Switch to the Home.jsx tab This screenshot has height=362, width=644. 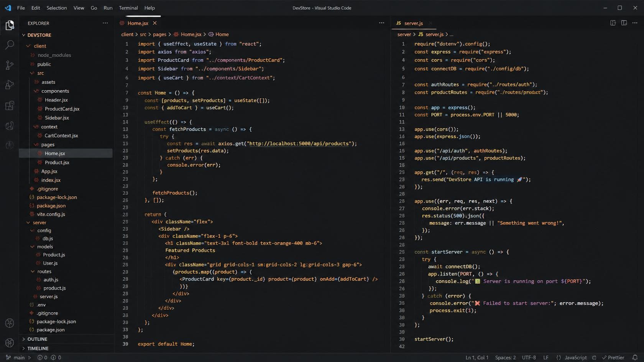coord(138,23)
